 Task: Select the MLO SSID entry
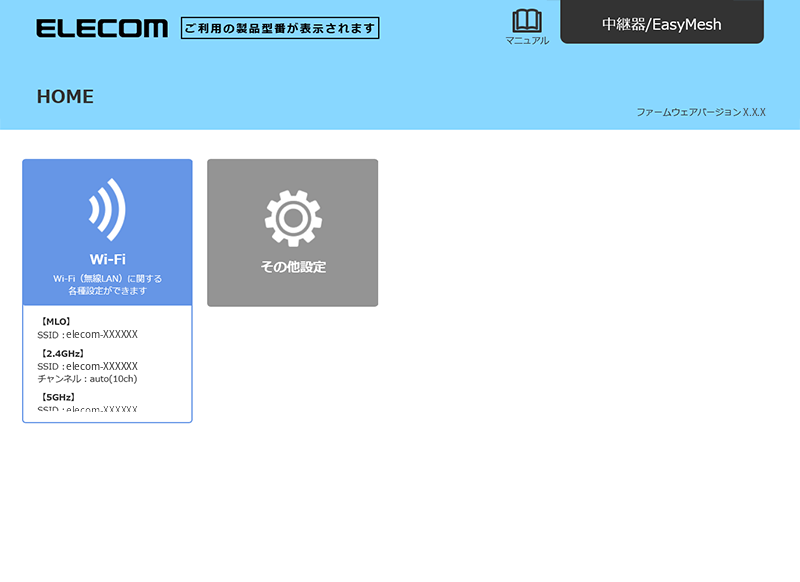pyautogui.click(x=87, y=335)
